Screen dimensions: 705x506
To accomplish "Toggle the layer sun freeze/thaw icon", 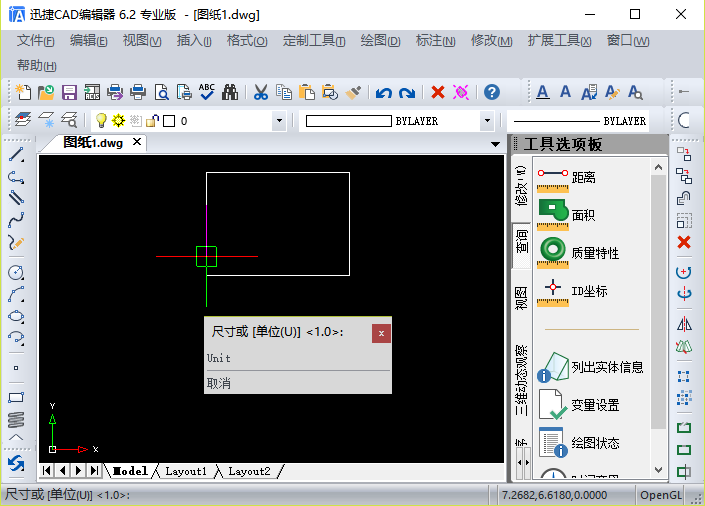I will tap(118, 121).
